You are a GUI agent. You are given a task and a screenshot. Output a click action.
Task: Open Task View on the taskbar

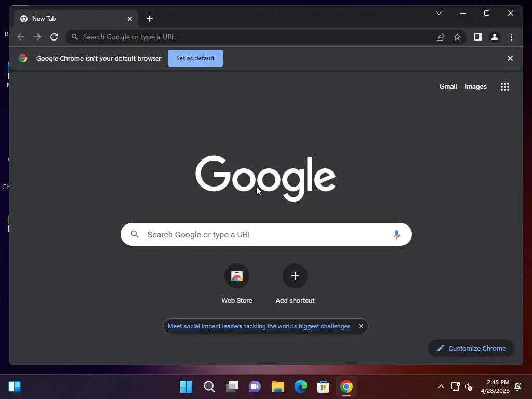[x=232, y=387]
